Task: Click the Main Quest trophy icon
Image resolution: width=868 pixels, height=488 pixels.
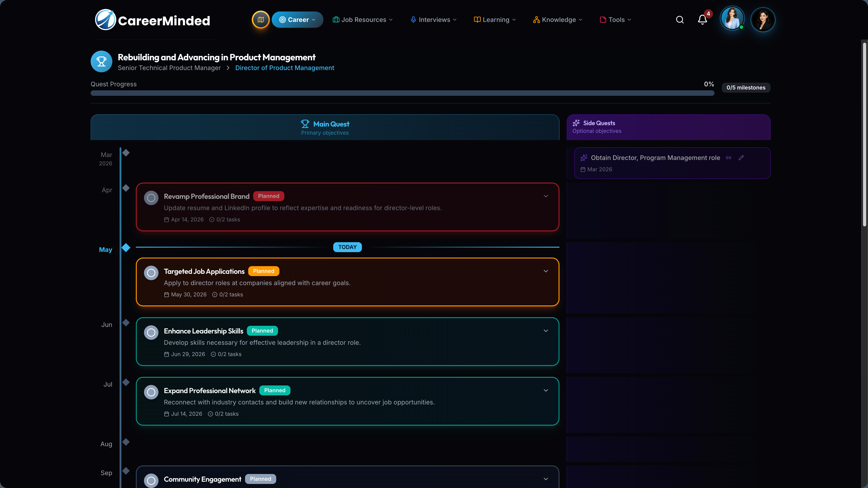Action: coord(305,124)
